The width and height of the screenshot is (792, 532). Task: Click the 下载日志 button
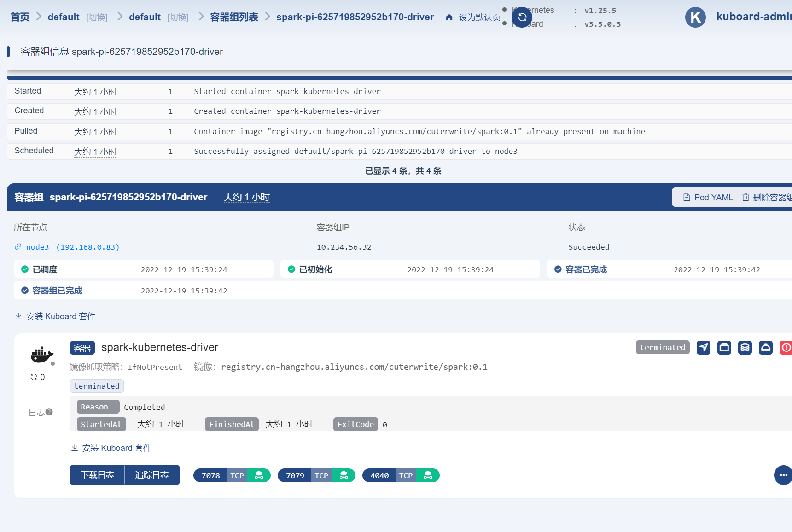click(97, 475)
